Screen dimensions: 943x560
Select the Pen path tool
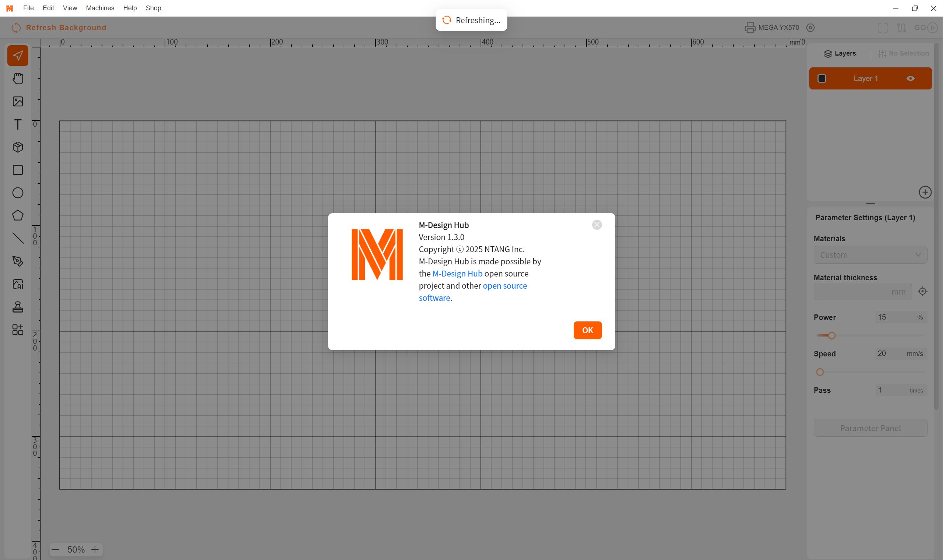(18, 261)
